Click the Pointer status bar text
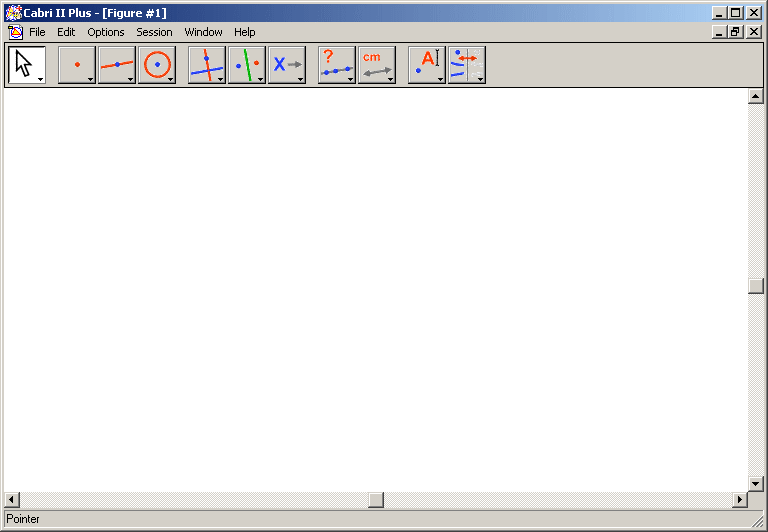The image size is (768, 532). (x=23, y=519)
